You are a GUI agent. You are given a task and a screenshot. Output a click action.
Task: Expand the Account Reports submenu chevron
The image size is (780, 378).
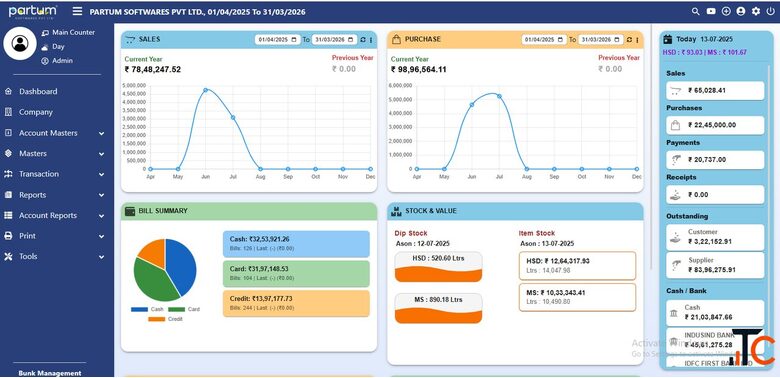pyautogui.click(x=101, y=216)
